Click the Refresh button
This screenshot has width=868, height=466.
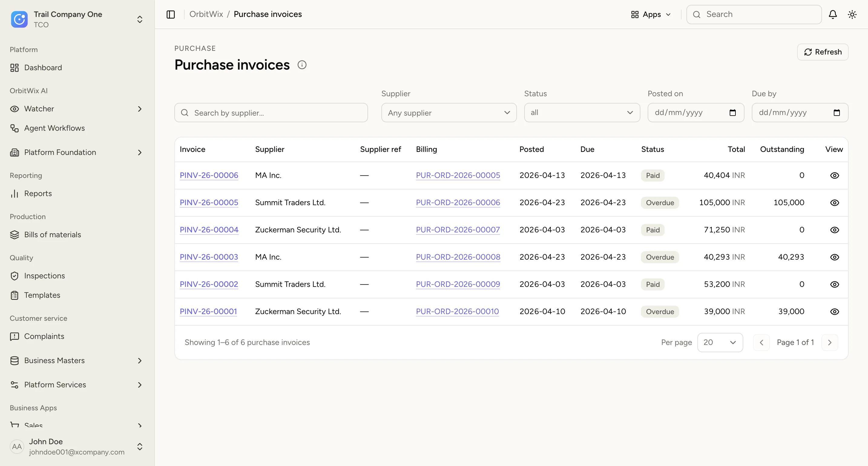(x=823, y=52)
